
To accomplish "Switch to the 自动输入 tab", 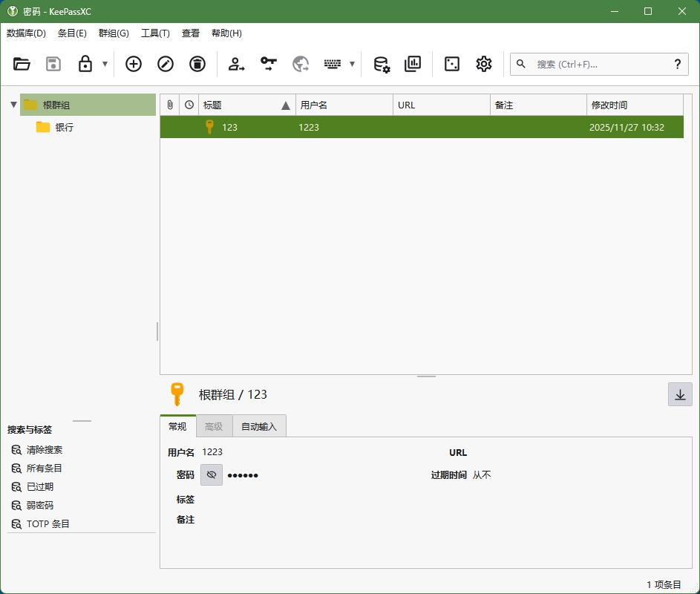I will click(259, 426).
